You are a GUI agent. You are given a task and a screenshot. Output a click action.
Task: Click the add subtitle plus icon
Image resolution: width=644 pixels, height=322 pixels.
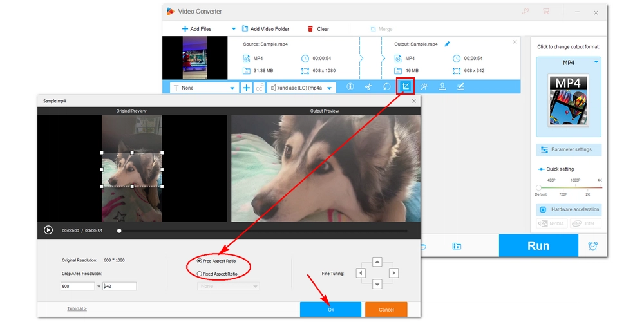click(247, 88)
